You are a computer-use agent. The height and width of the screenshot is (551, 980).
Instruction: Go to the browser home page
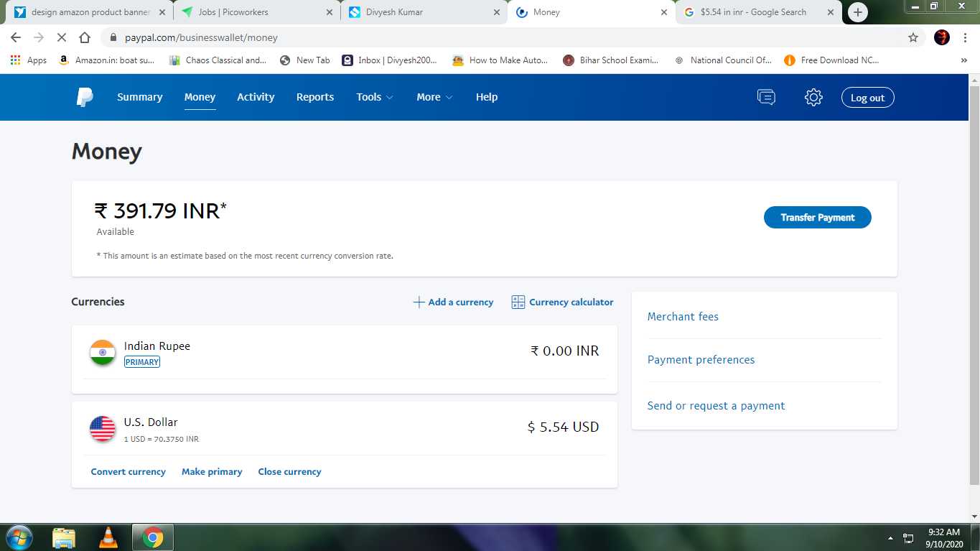(x=85, y=37)
